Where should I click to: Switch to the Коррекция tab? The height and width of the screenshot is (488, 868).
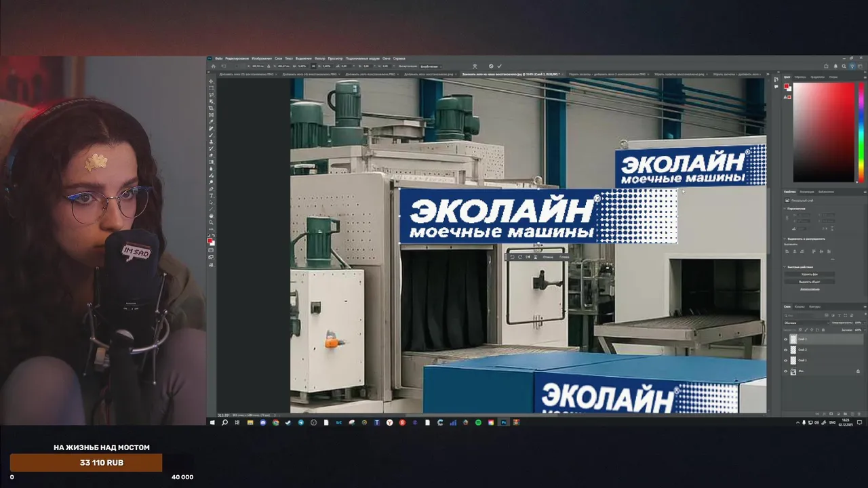tap(807, 192)
